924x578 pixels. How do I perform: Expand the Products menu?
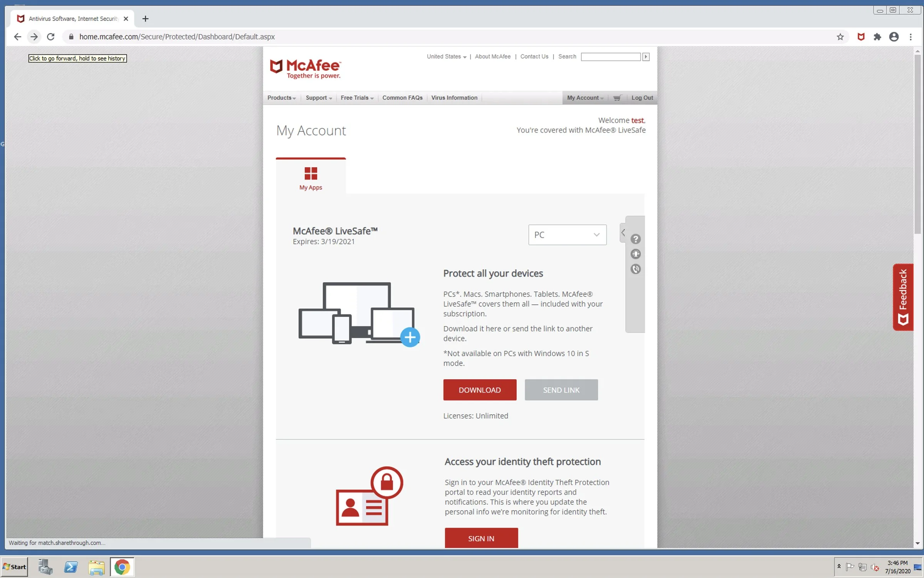click(x=281, y=98)
